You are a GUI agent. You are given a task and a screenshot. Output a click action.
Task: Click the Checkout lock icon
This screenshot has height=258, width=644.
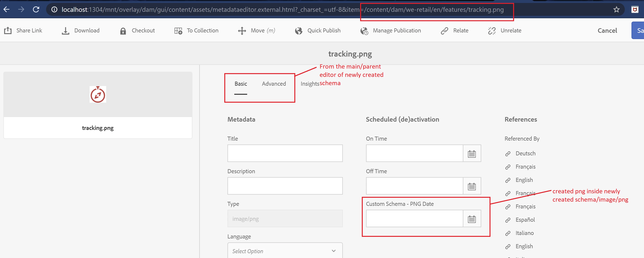click(x=123, y=31)
